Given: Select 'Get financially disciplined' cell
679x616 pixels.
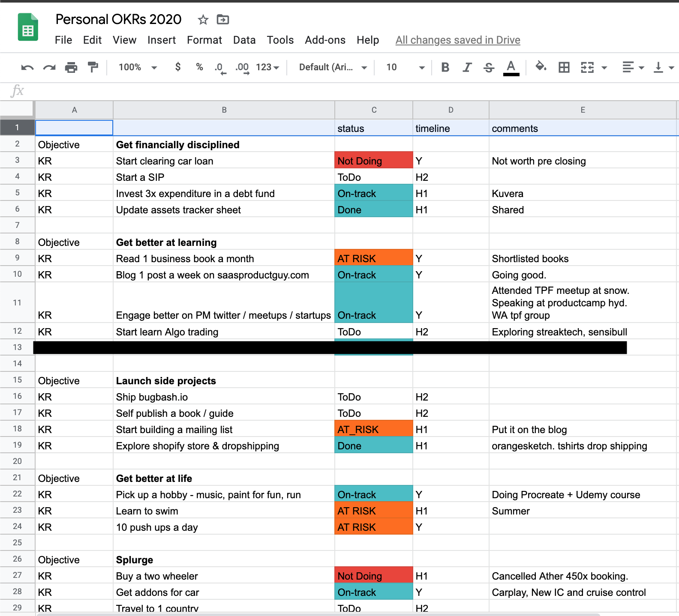Looking at the screenshot, I should pyautogui.click(x=224, y=144).
